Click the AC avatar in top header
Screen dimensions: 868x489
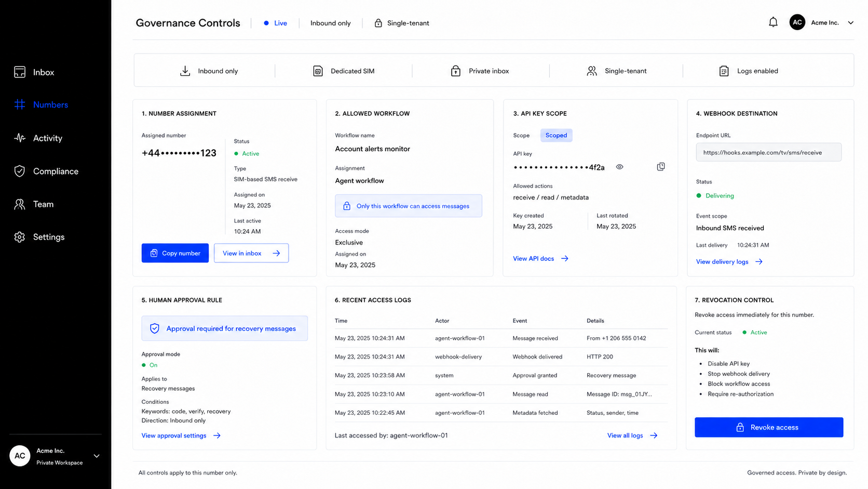pyautogui.click(x=797, y=22)
